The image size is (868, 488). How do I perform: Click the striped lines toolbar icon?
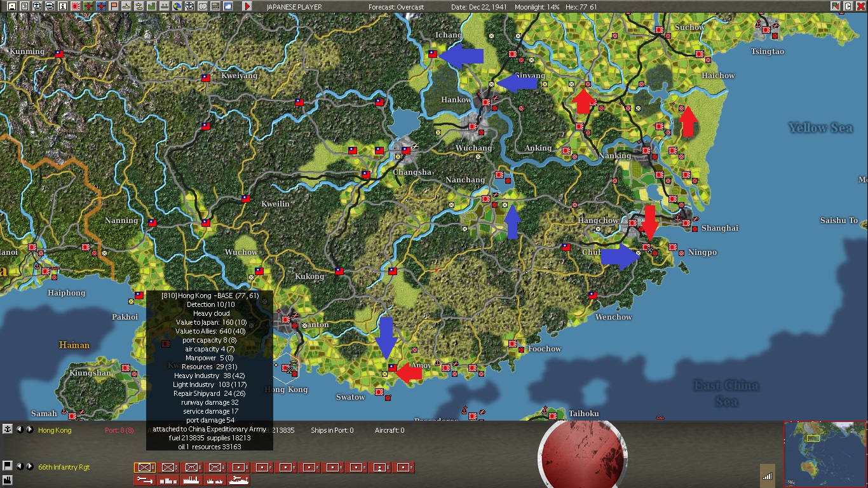pos(215,6)
